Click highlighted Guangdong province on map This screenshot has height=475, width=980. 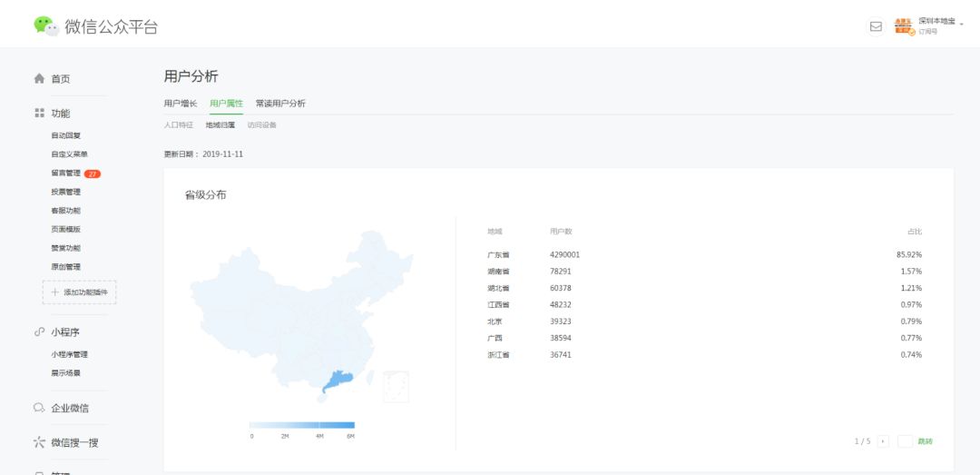pyautogui.click(x=338, y=381)
